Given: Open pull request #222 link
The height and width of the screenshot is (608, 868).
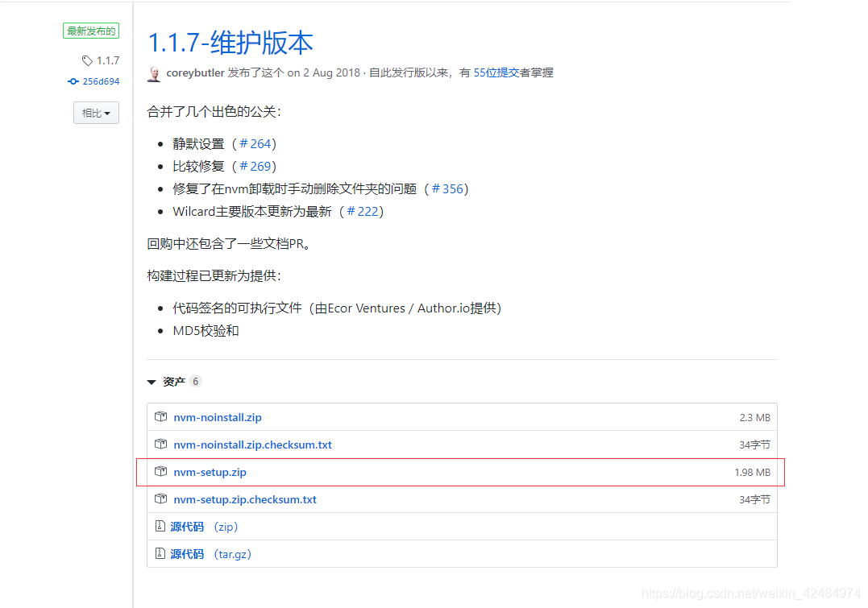Looking at the screenshot, I should [363, 212].
